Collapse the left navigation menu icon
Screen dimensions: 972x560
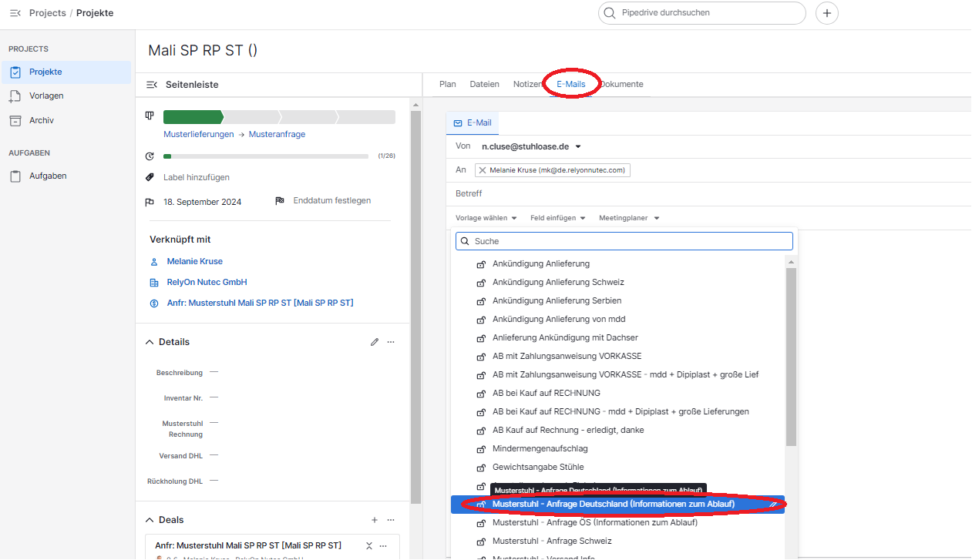(x=15, y=13)
